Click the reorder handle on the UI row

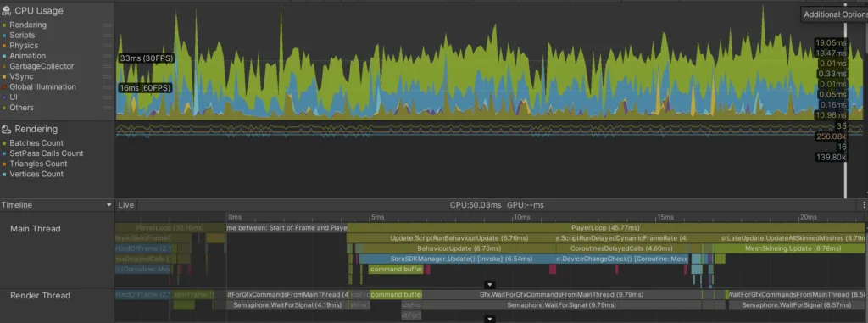tap(108, 97)
